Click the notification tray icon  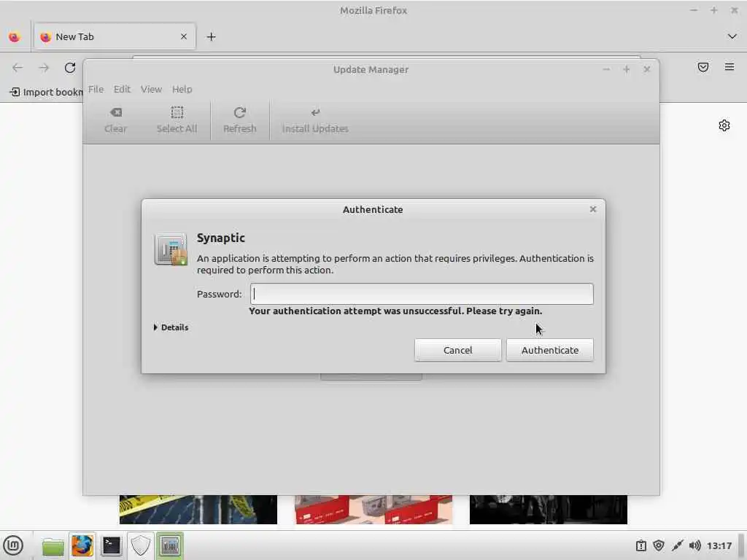pos(641,545)
